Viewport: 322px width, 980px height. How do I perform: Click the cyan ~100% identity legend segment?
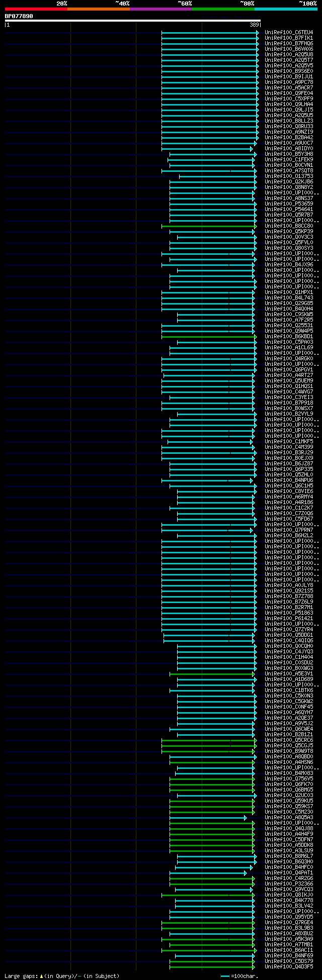[286, 9]
